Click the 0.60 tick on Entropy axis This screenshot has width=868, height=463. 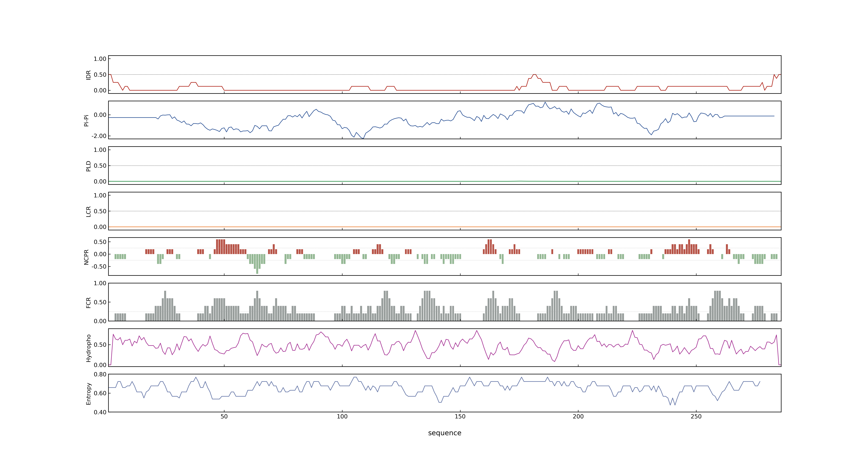click(x=100, y=393)
